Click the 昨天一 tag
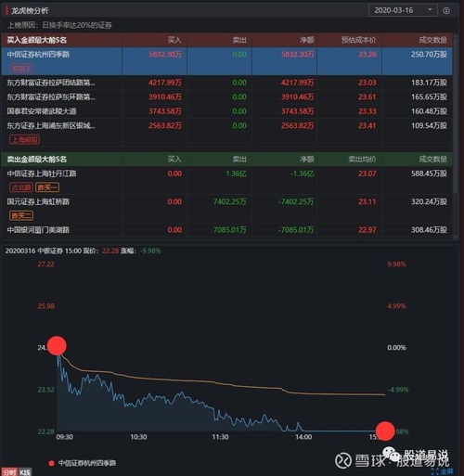This screenshot has width=464, height=476. coord(47,187)
